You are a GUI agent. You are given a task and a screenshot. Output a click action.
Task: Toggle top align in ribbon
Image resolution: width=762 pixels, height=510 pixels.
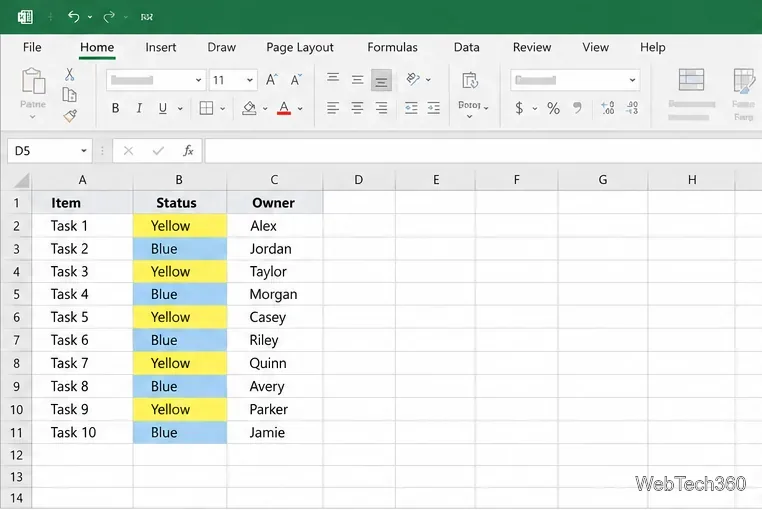(x=333, y=77)
